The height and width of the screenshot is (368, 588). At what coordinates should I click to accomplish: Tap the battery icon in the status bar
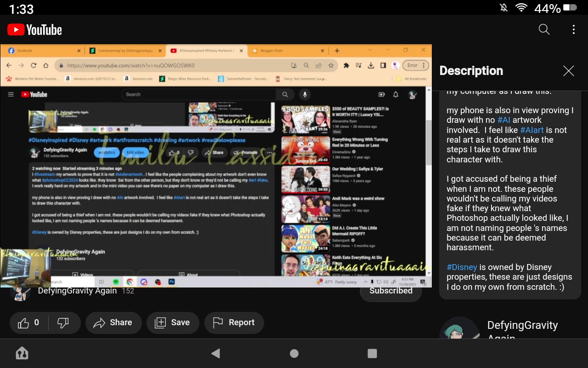[570, 8]
